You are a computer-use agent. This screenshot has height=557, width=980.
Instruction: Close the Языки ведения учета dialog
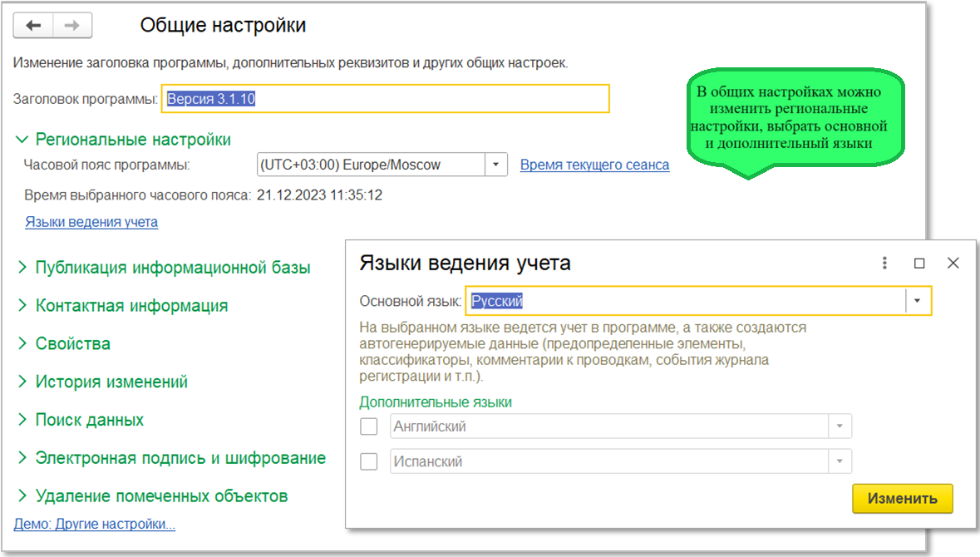(953, 263)
